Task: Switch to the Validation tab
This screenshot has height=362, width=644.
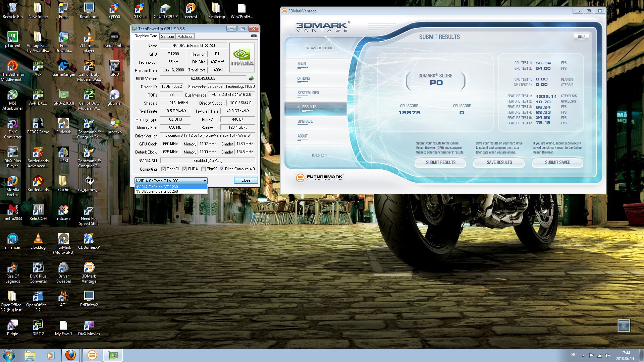Action: [185, 37]
